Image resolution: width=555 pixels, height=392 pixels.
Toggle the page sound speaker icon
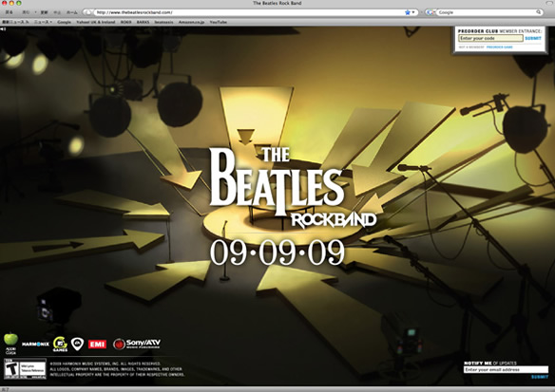point(3,29)
